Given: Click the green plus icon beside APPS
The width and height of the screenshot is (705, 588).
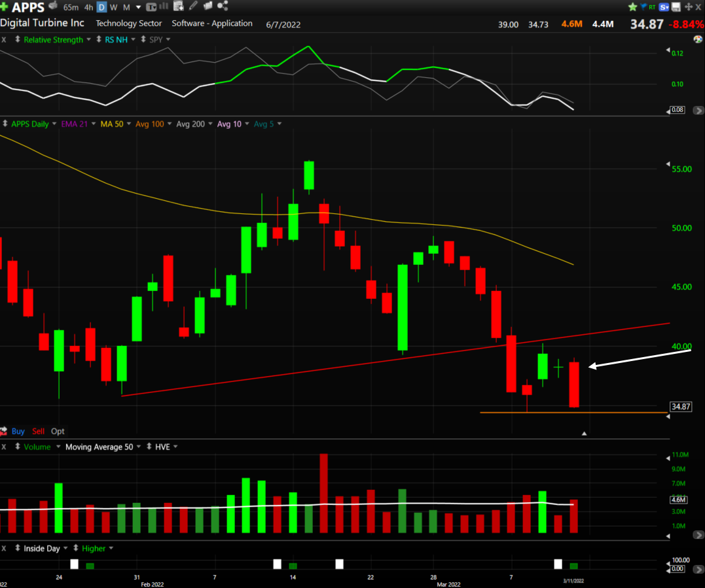Looking at the screenshot, I should (x=4, y=7).
